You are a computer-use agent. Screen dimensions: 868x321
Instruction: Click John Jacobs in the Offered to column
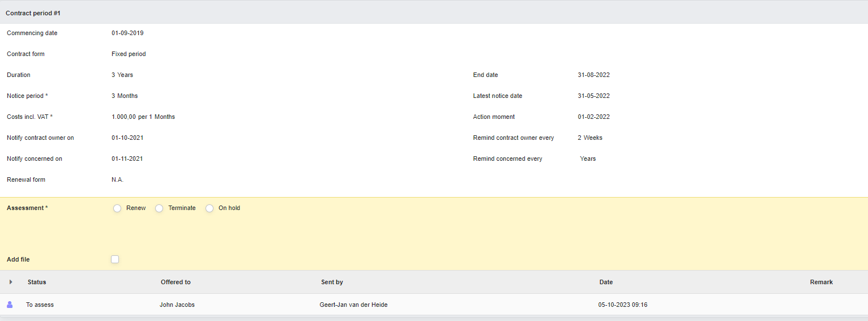pos(177,305)
